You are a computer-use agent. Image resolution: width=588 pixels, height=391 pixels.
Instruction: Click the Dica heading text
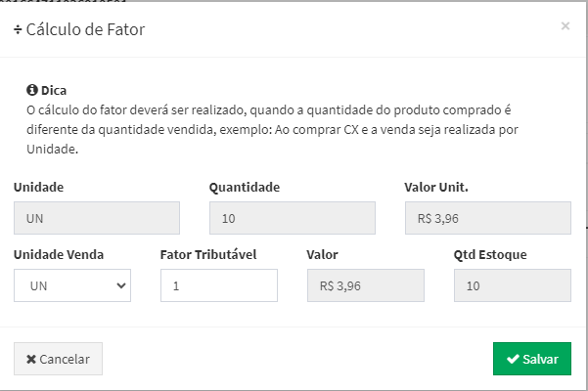[54, 90]
